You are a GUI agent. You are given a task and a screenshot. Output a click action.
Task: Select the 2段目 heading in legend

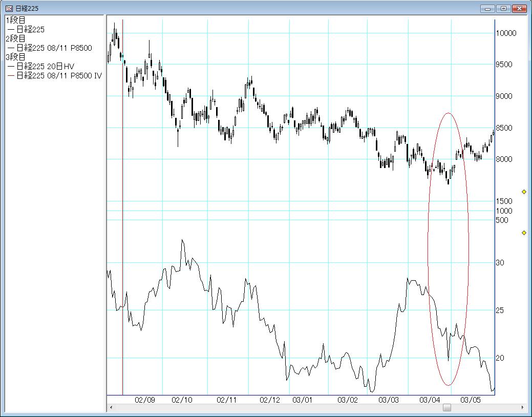[15, 39]
